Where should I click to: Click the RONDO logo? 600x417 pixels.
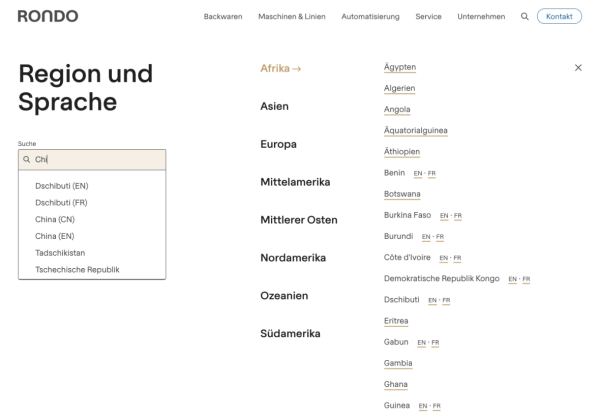48,16
